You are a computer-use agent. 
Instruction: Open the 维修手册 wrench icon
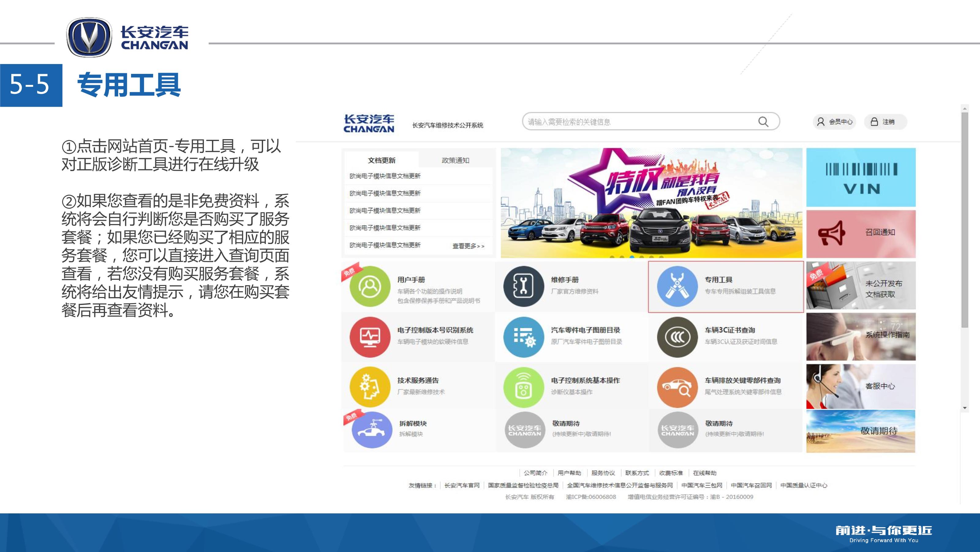tap(523, 286)
